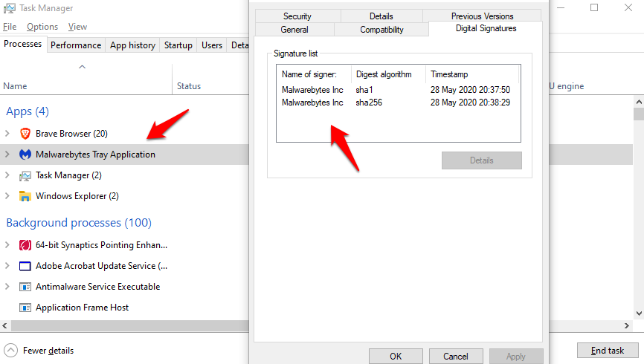Click the horizontal scrollbar right arrow
This screenshot has height=364, width=644.
627,326
